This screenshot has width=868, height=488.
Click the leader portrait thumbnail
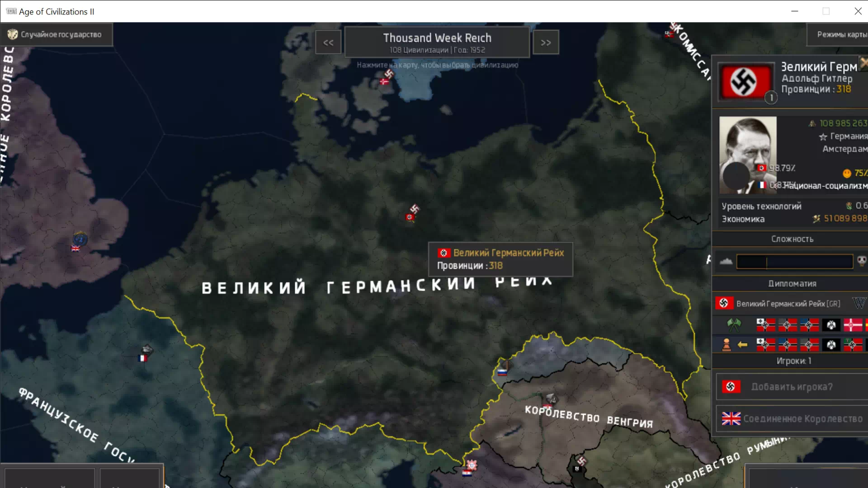coord(748,155)
